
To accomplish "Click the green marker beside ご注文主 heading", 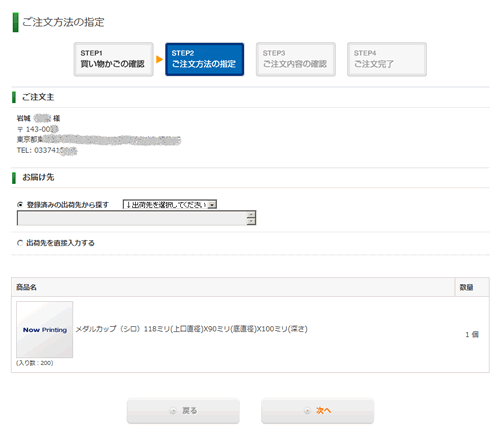I will 14,97.
